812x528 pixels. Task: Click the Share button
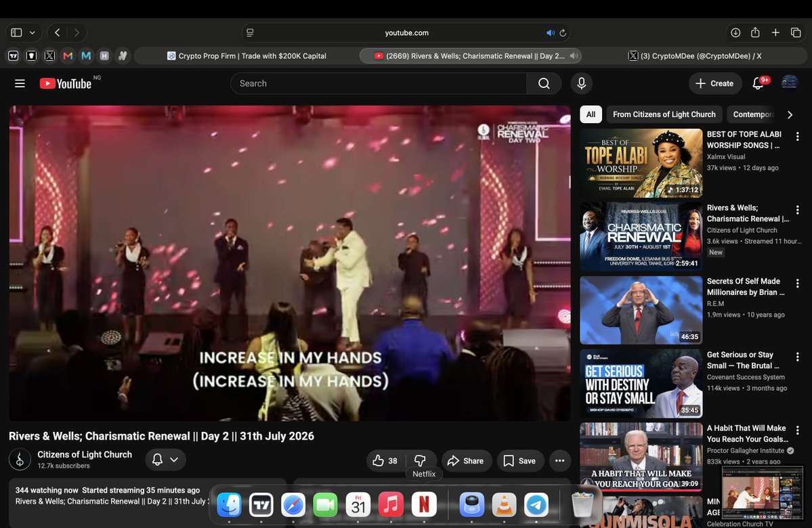pos(466,461)
